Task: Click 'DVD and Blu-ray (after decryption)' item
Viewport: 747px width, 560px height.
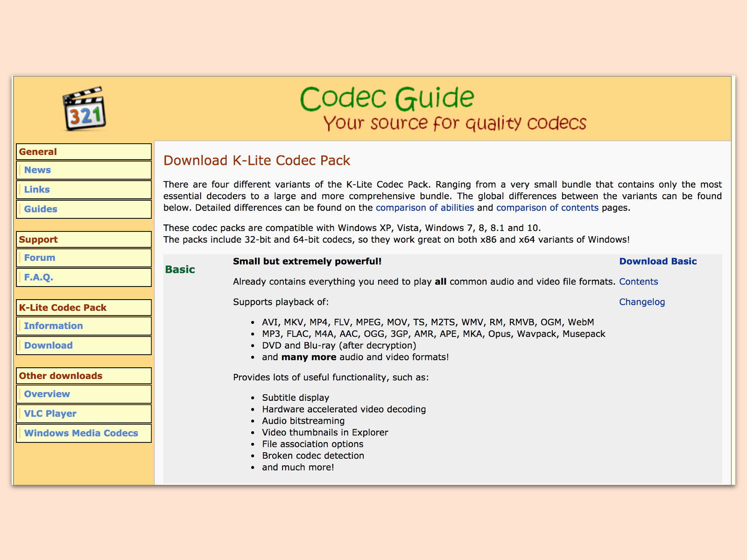Action: (x=339, y=345)
